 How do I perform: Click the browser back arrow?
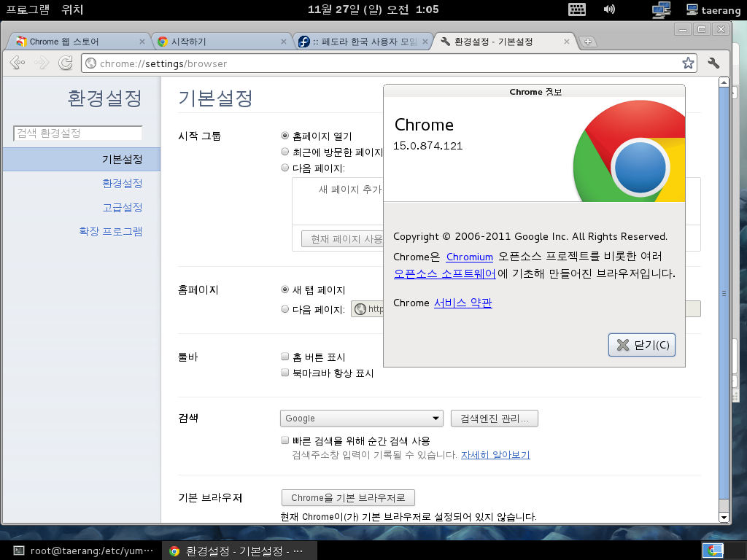pyautogui.click(x=18, y=63)
